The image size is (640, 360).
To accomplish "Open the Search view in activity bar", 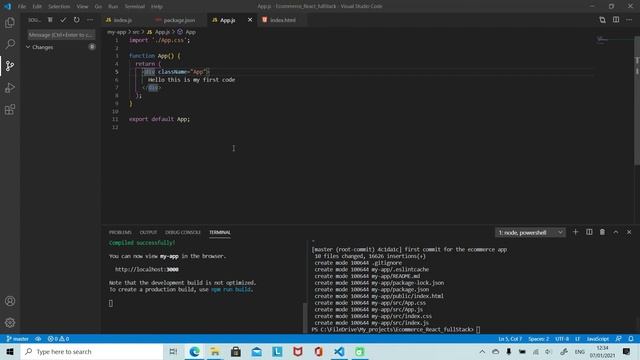I will click(10, 44).
